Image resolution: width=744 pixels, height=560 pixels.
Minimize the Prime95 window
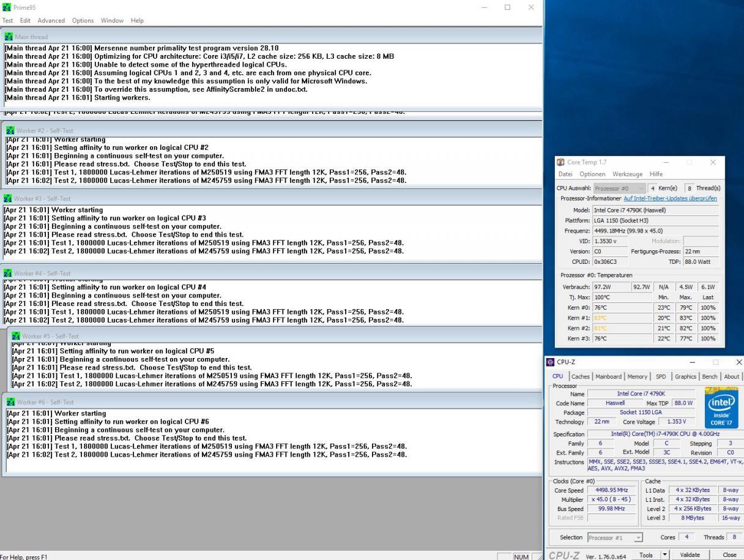pos(485,7)
